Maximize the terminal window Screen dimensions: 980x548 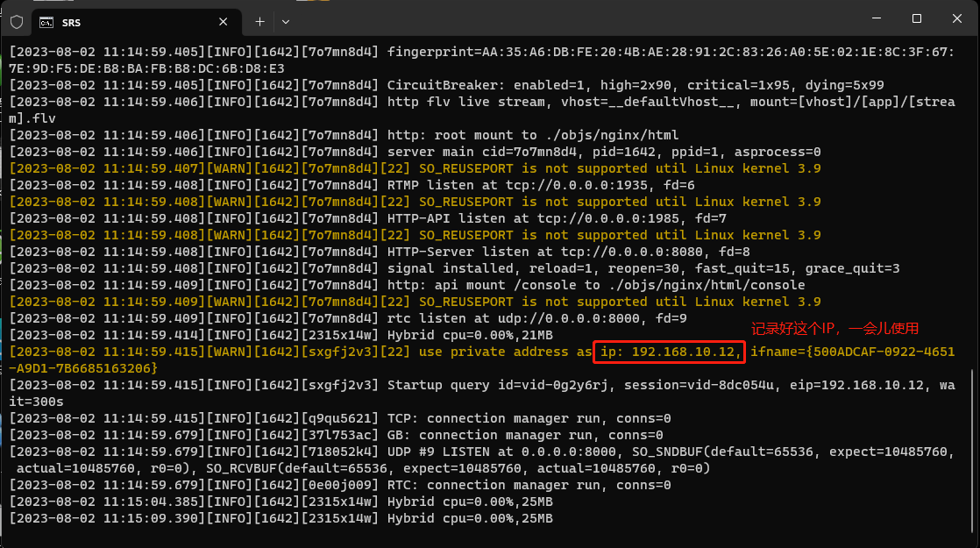916,18
